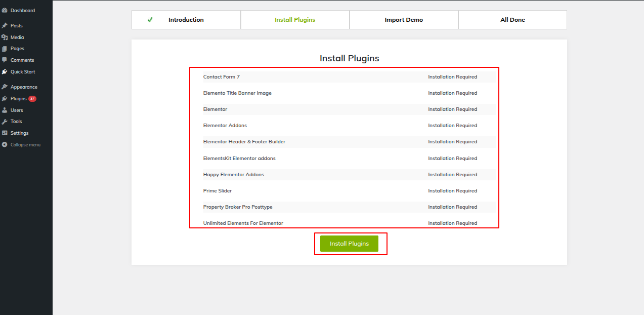Click the Pages icon in sidebar

5,49
